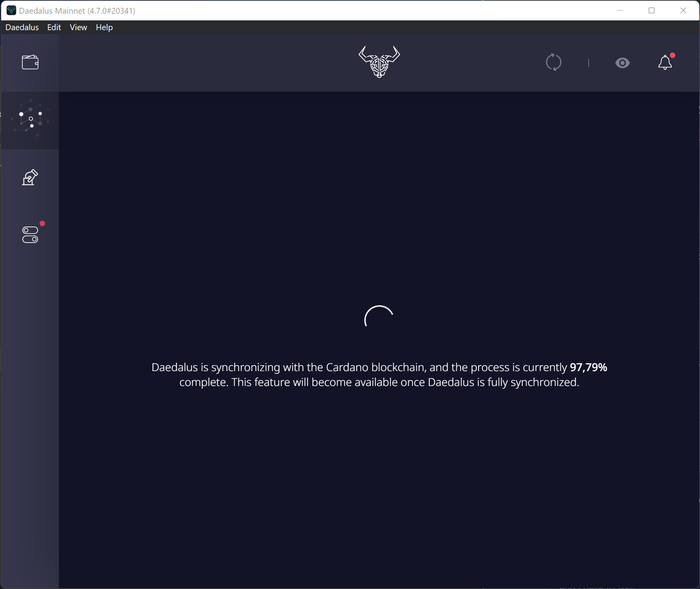
Task: Open the Edit menu
Action: pyautogui.click(x=54, y=27)
